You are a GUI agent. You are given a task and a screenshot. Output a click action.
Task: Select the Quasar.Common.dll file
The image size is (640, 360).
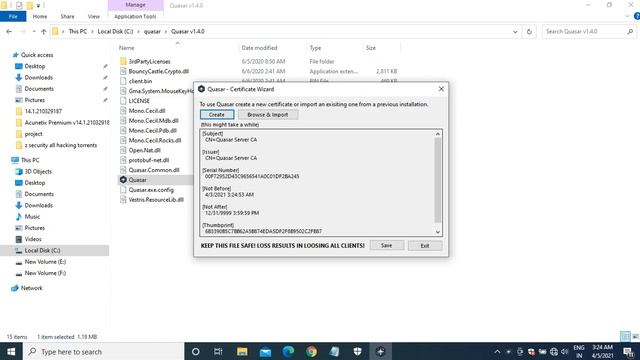(x=153, y=170)
